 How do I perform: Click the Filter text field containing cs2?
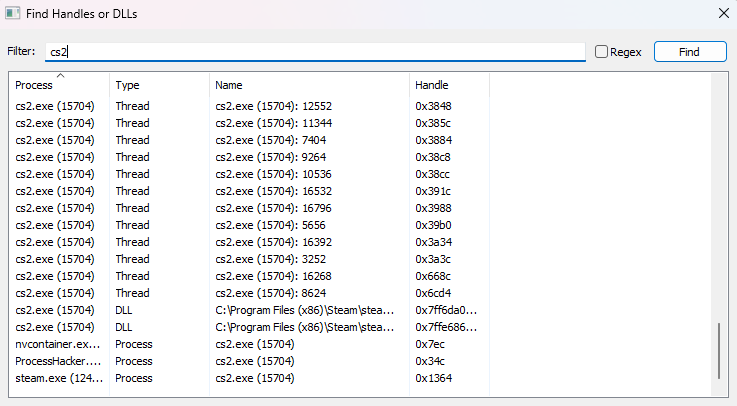[x=315, y=51]
